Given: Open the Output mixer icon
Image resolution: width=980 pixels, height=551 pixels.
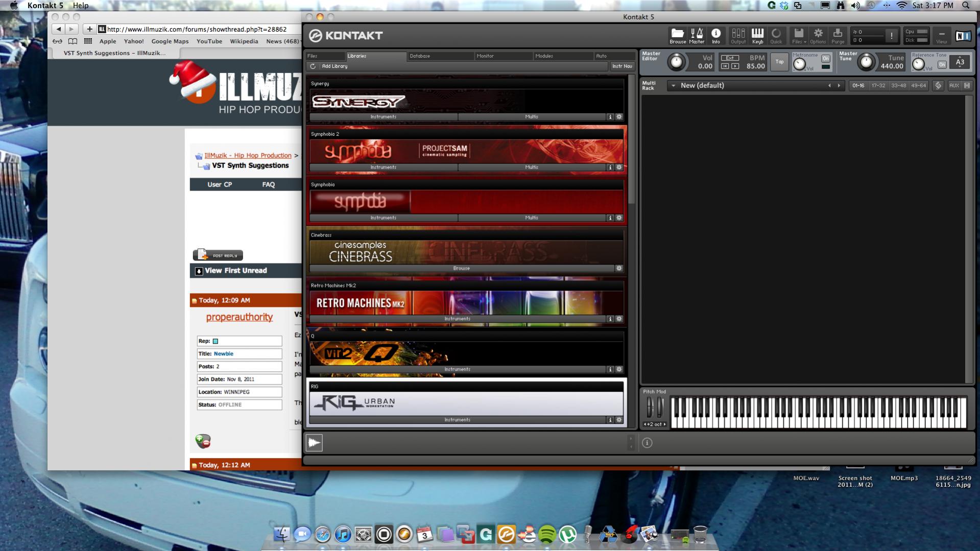Looking at the screenshot, I should click(738, 36).
